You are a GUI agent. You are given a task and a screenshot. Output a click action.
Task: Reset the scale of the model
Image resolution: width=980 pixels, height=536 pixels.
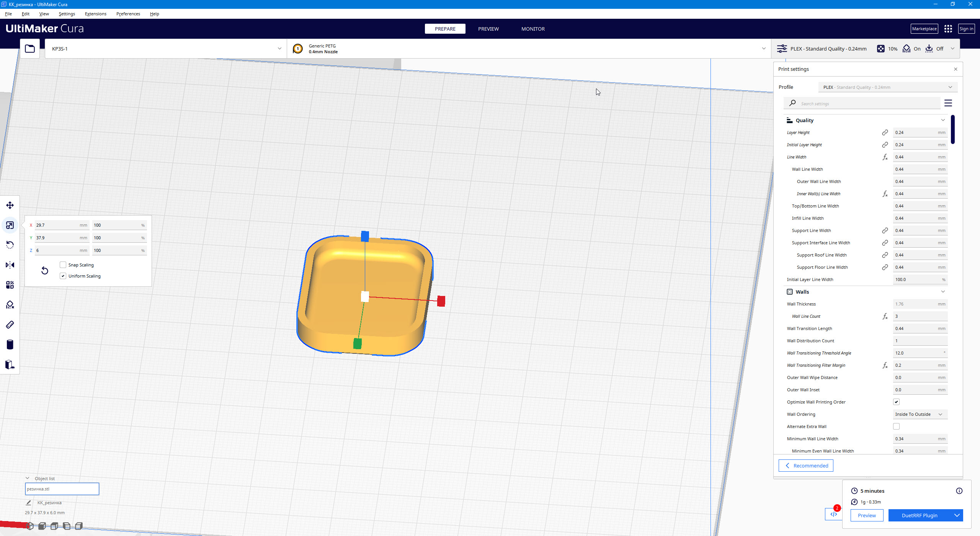[x=45, y=270]
